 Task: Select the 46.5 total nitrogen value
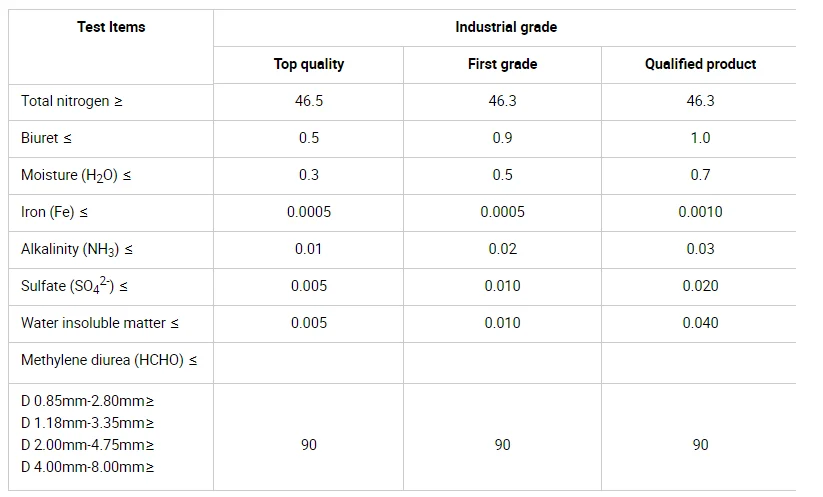309,101
